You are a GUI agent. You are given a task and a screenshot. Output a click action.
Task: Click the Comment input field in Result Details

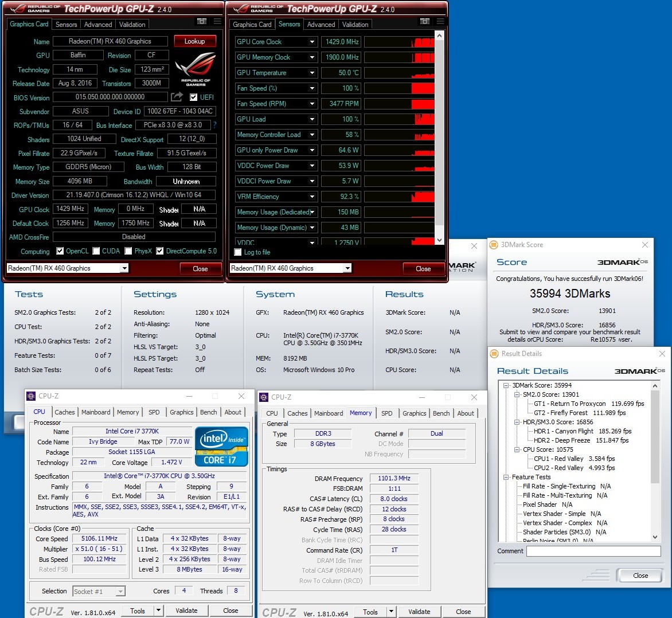click(593, 551)
